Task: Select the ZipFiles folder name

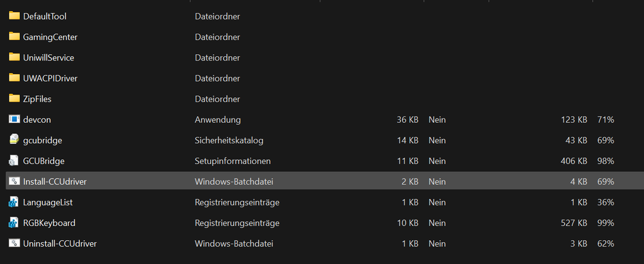Action: pyautogui.click(x=37, y=99)
